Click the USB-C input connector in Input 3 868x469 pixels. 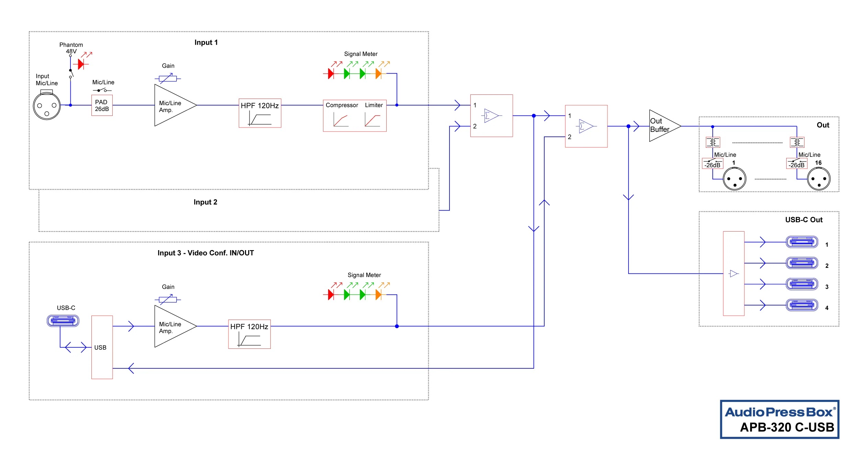pos(63,321)
